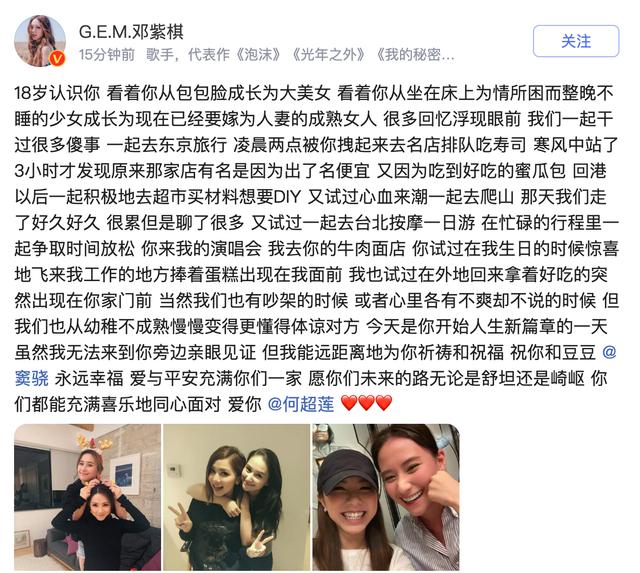
Task: Click 《光年之外》 in the profile description
Action: [x=329, y=55]
